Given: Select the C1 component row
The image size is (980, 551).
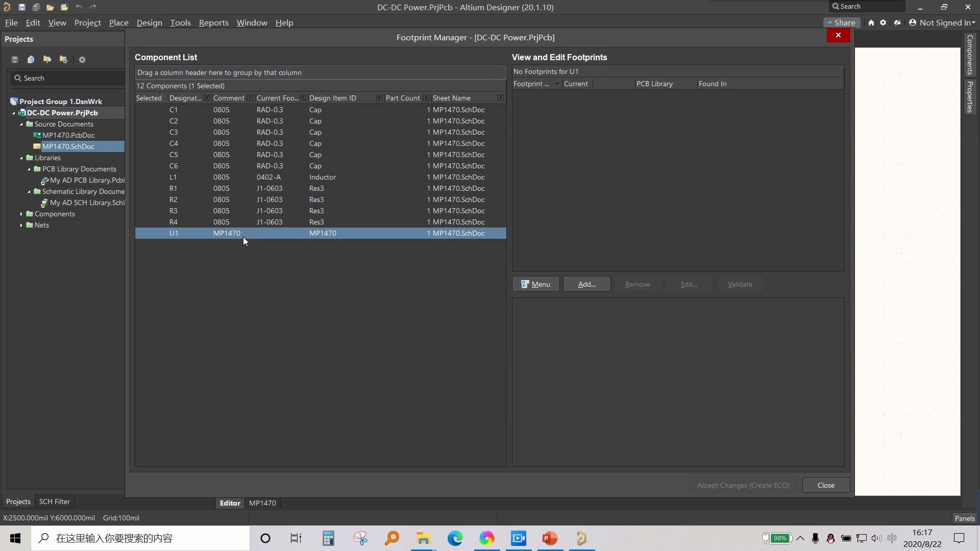Looking at the screenshot, I should (321, 110).
